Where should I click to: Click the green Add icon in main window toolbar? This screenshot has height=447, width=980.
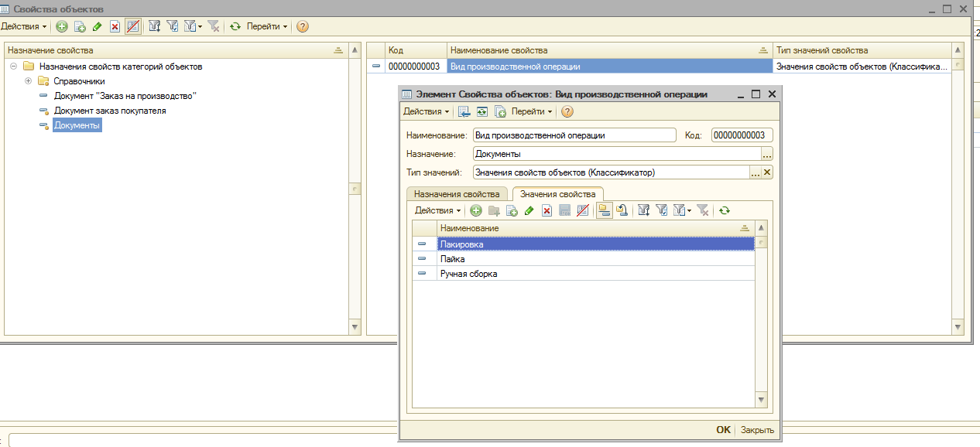[x=61, y=26]
